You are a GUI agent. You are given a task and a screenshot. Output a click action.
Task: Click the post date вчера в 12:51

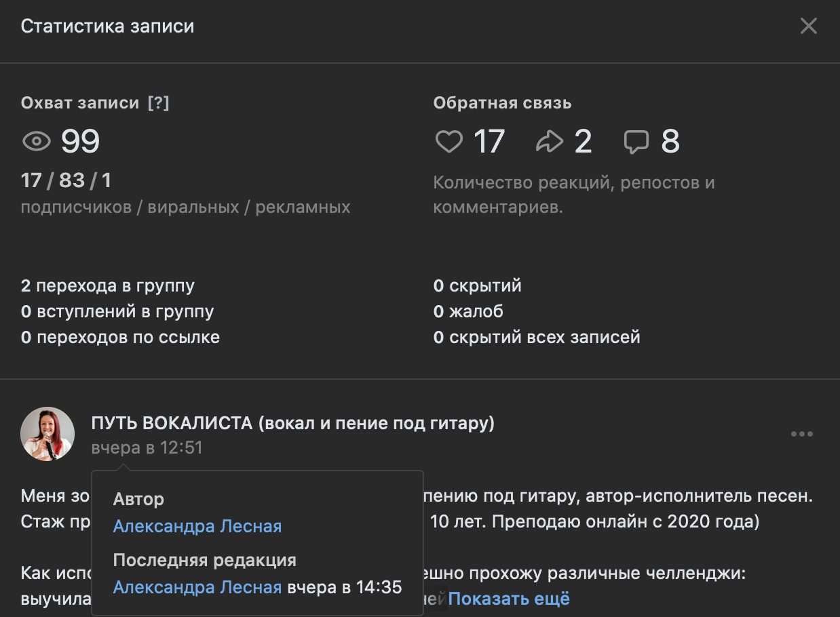pyautogui.click(x=147, y=448)
